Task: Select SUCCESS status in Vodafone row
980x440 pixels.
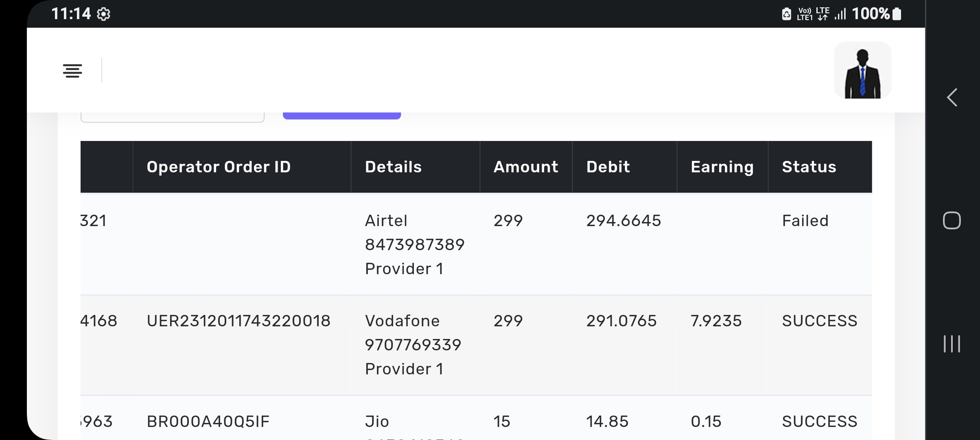Action: coord(819,321)
